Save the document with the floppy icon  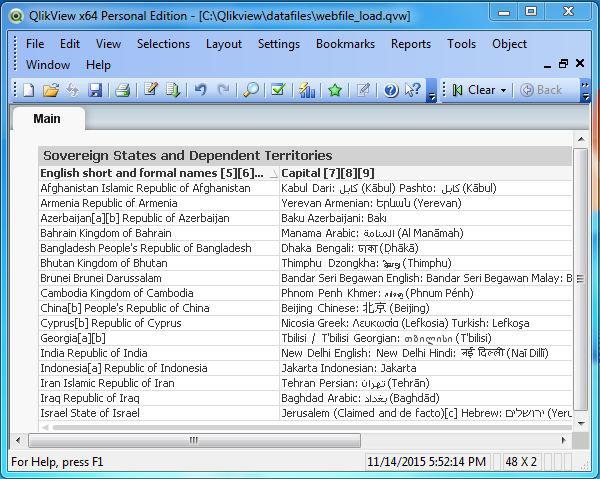coord(95,90)
